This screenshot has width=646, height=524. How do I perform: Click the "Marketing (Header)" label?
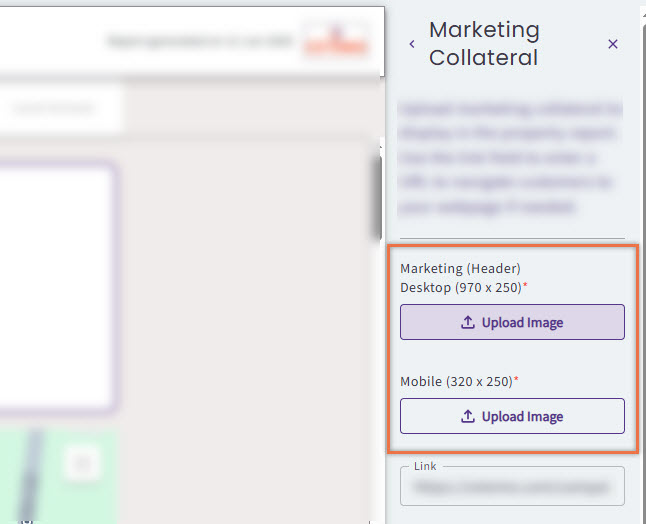click(x=460, y=269)
